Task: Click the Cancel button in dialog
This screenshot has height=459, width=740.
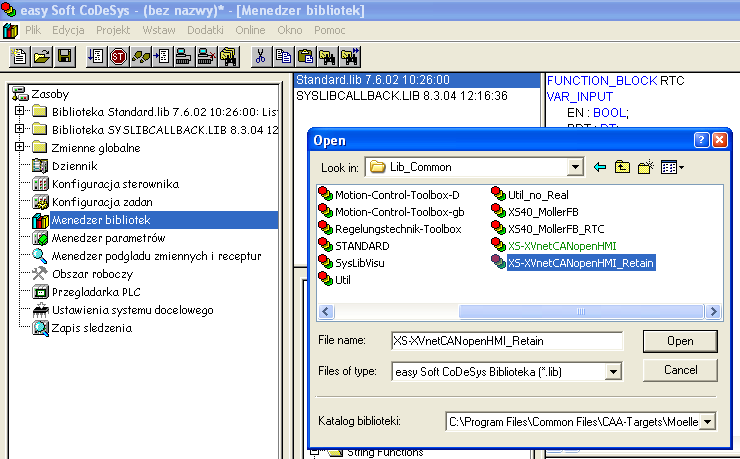Action: click(680, 370)
